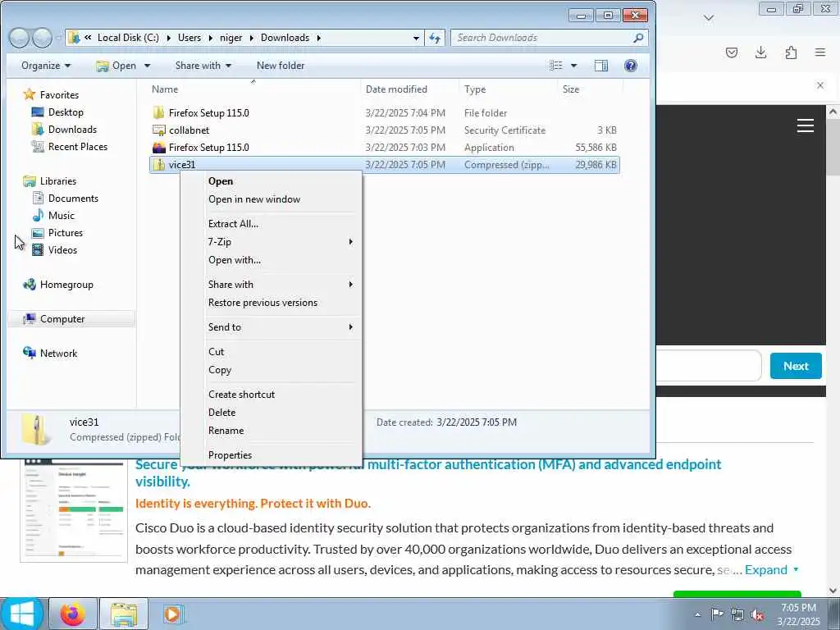Screen dimensions: 840x630
Task: Open Libraries in navigation pane
Action: pyautogui.click(x=58, y=181)
